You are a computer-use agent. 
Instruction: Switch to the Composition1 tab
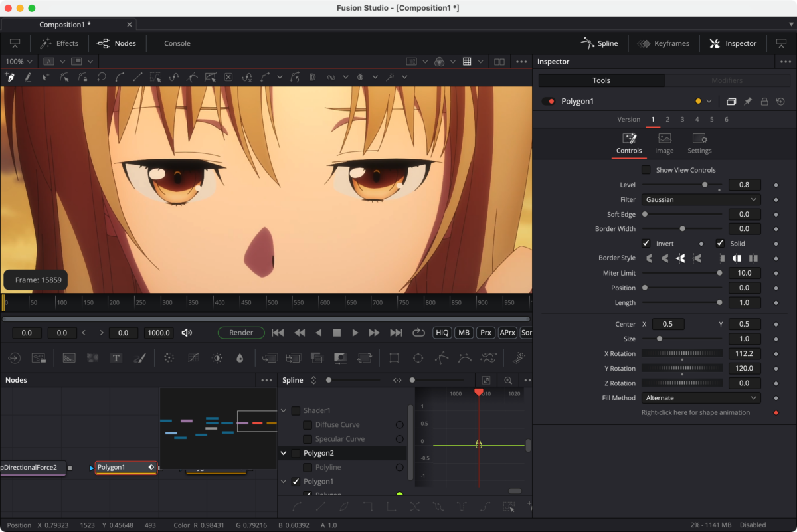point(65,25)
